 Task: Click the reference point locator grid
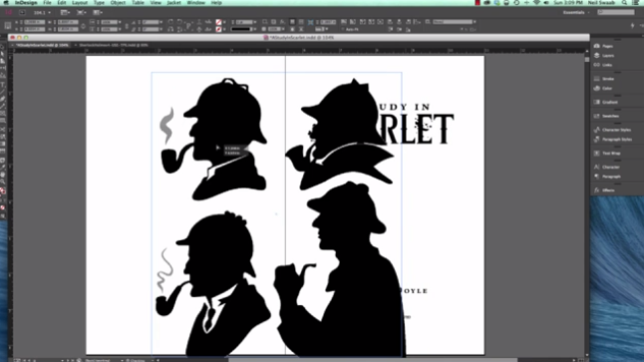tap(7, 26)
